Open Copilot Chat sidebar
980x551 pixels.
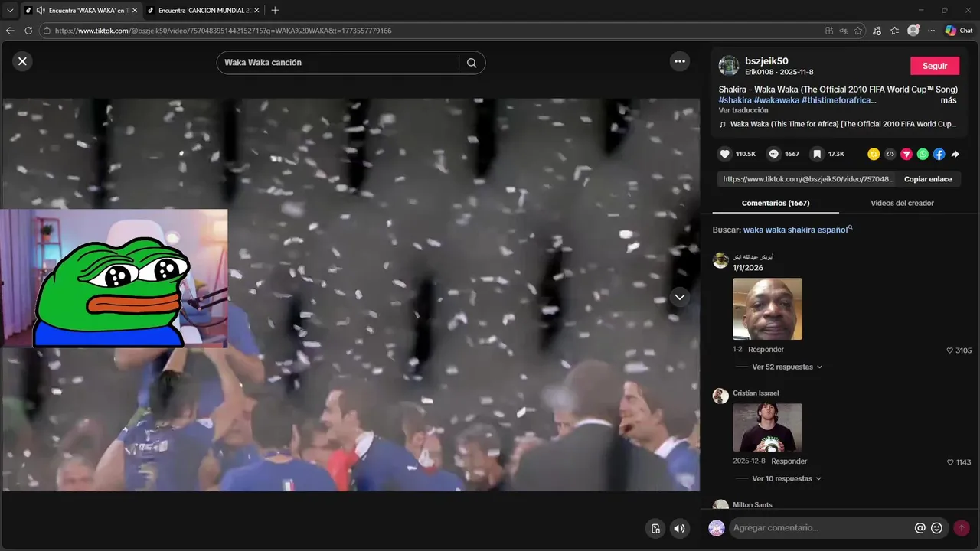pos(959,31)
